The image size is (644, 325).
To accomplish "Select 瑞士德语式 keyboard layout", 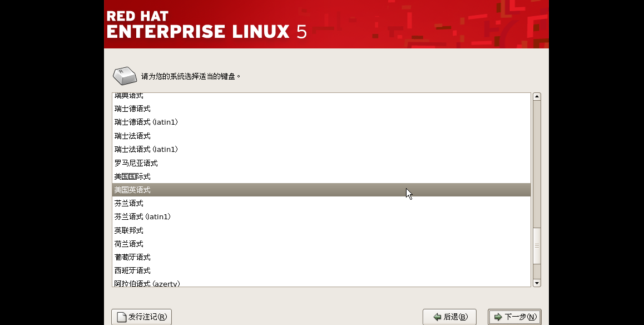I will (x=132, y=109).
